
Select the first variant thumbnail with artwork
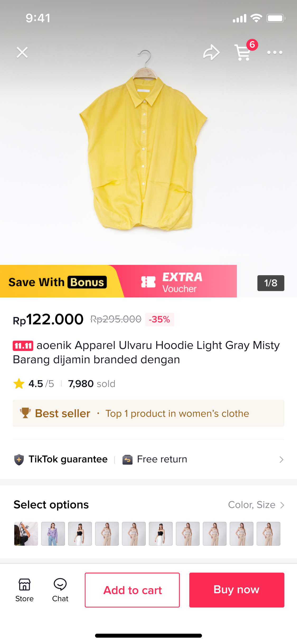coord(26,533)
